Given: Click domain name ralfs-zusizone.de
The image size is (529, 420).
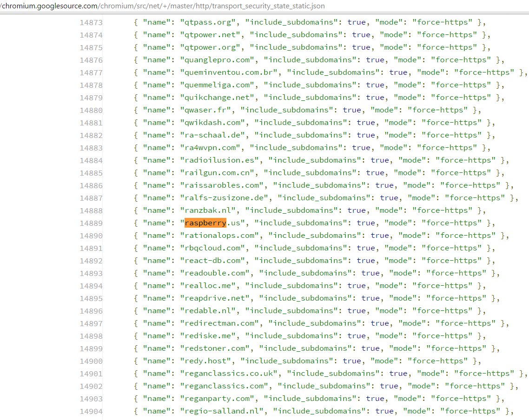Looking at the screenshot, I should [224, 197].
